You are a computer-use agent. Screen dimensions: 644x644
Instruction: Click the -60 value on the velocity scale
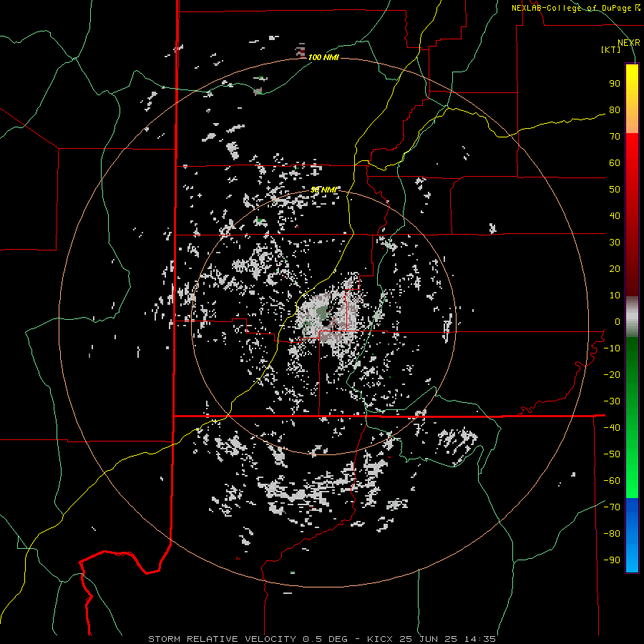tap(612, 481)
